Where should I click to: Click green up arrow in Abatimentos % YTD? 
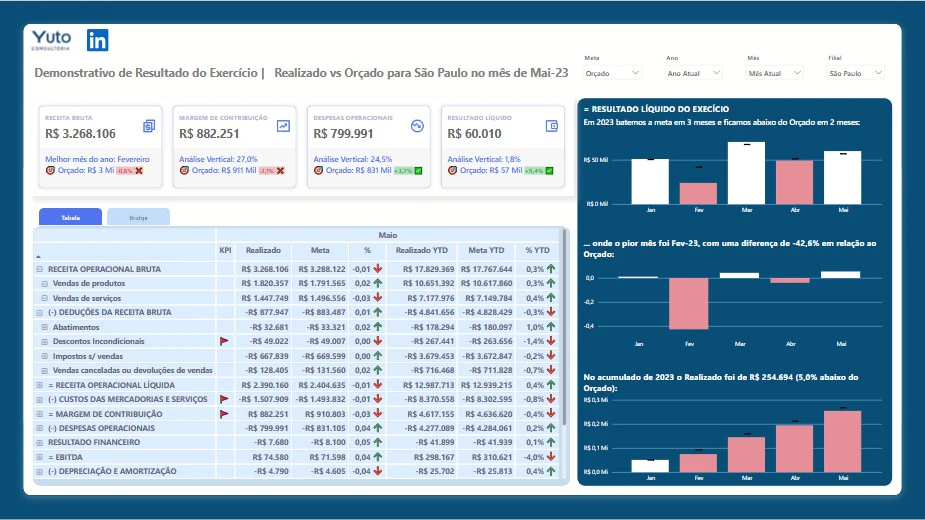tap(551, 326)
